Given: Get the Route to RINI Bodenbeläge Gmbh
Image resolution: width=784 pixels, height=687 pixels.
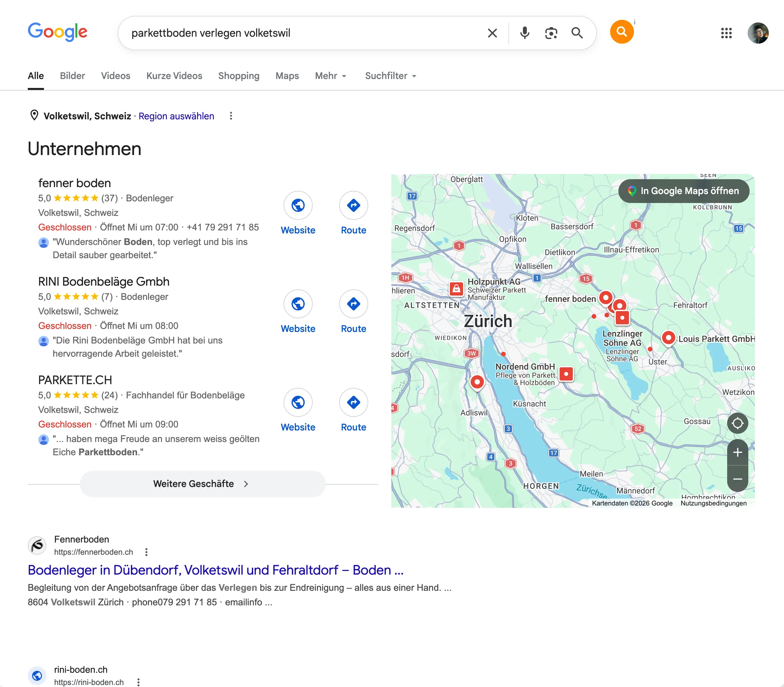Looking at the screenshot, I should point(353,303).
